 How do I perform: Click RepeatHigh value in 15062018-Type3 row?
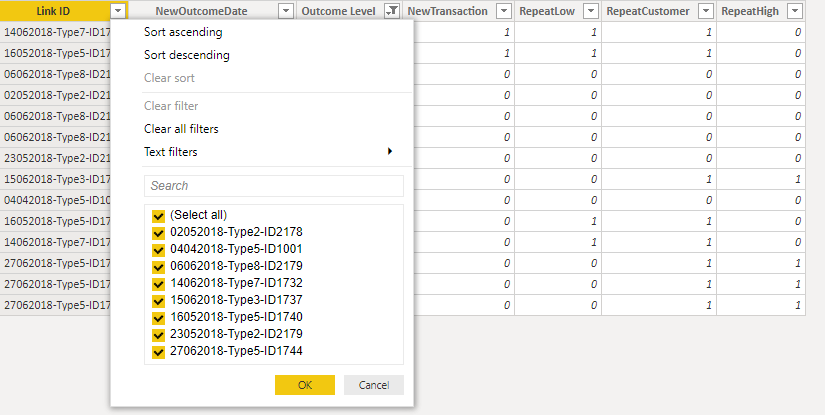(798, 179)
